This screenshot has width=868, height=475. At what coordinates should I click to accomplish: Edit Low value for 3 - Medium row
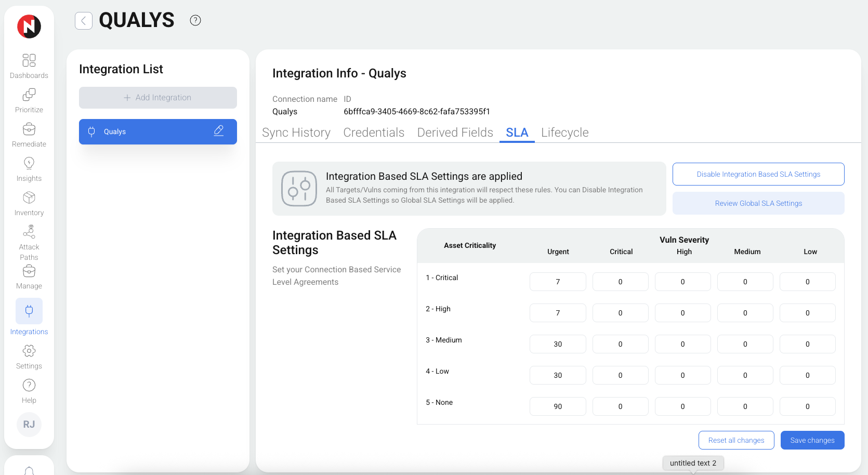808,344
